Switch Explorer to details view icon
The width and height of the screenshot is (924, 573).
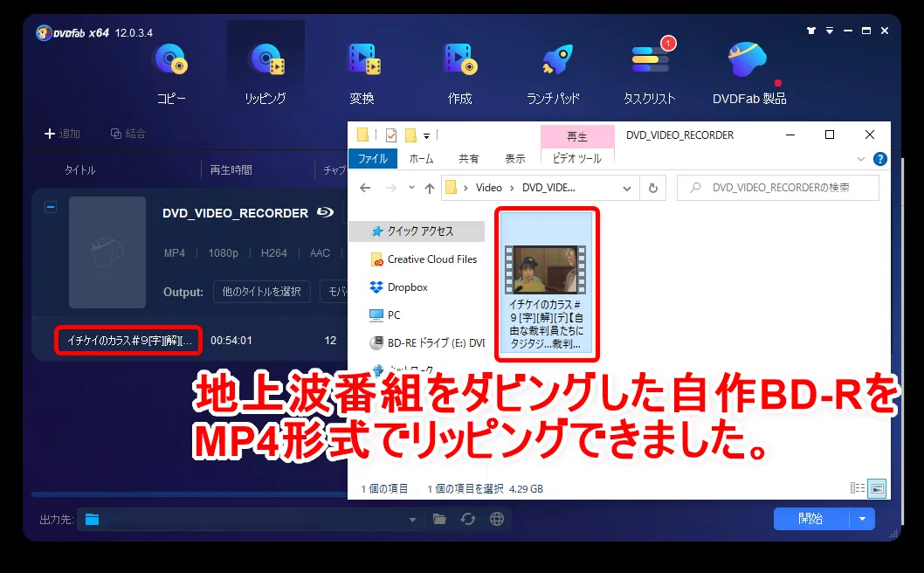[857, 488]
